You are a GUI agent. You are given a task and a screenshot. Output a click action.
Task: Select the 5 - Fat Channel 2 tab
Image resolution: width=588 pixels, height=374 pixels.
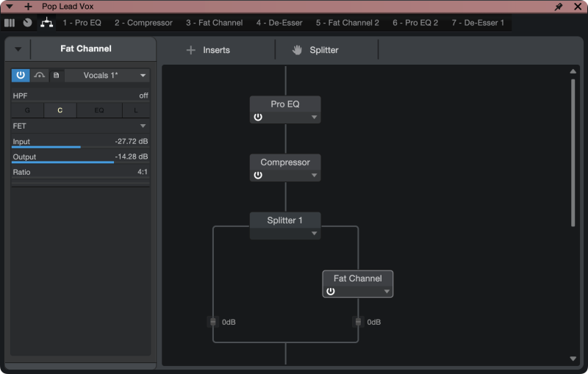pos(347,23)
